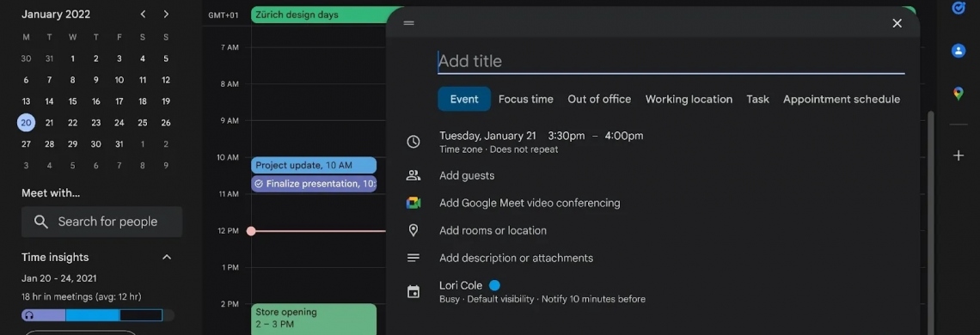This screenshot has height=335, width=980.
Task: Click the Google Meet video icon
Action: [413, 203]
